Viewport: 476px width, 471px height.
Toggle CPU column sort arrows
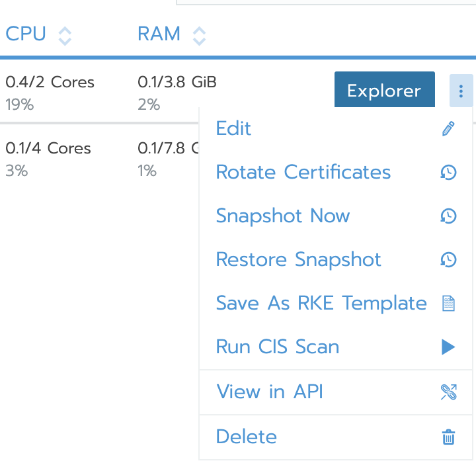pos(65,36)
